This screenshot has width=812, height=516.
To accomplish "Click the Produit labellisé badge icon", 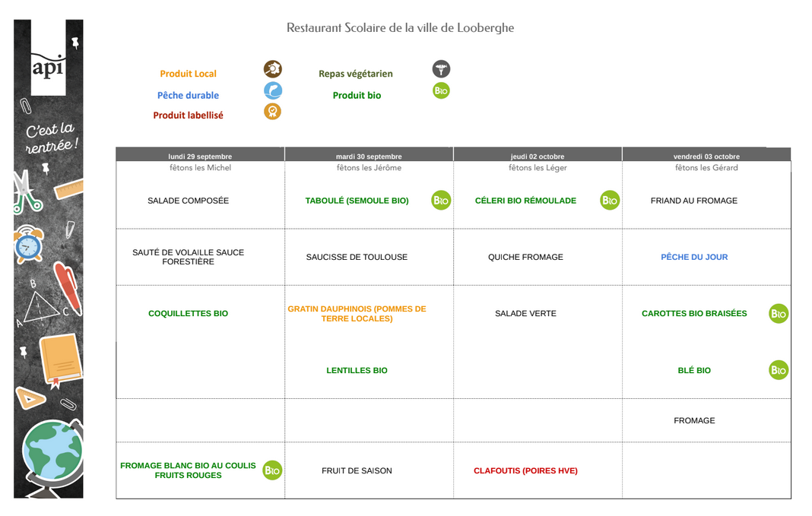I will [272, 112].
